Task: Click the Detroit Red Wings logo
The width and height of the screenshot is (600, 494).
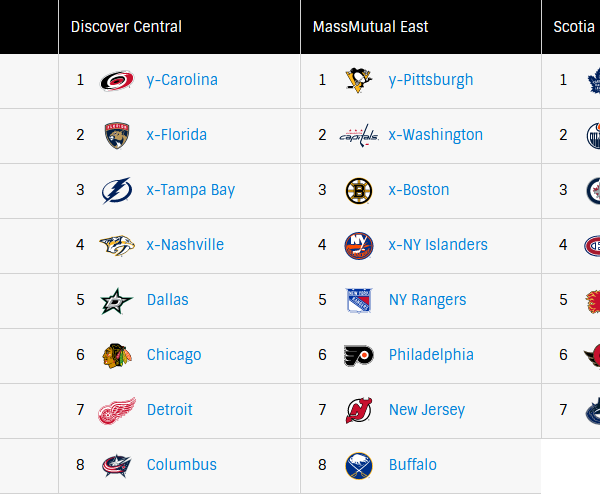Action: tap(117, 410)
